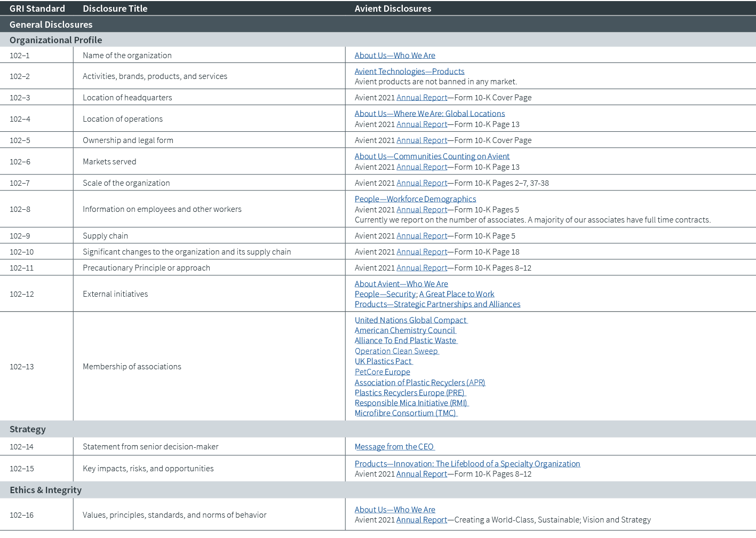This screenshot has height=538, width=756.
Task: Open the Responsible Mica Initiative (RMI) link
Action: coord(411,402)
